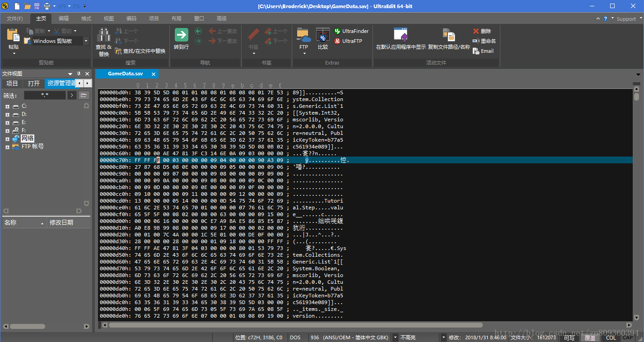Screen dimensions: 644x342
Task: Open the 查找 & 替换 binoculars tool
Action: pyautogui.click(x=104, y=42)
